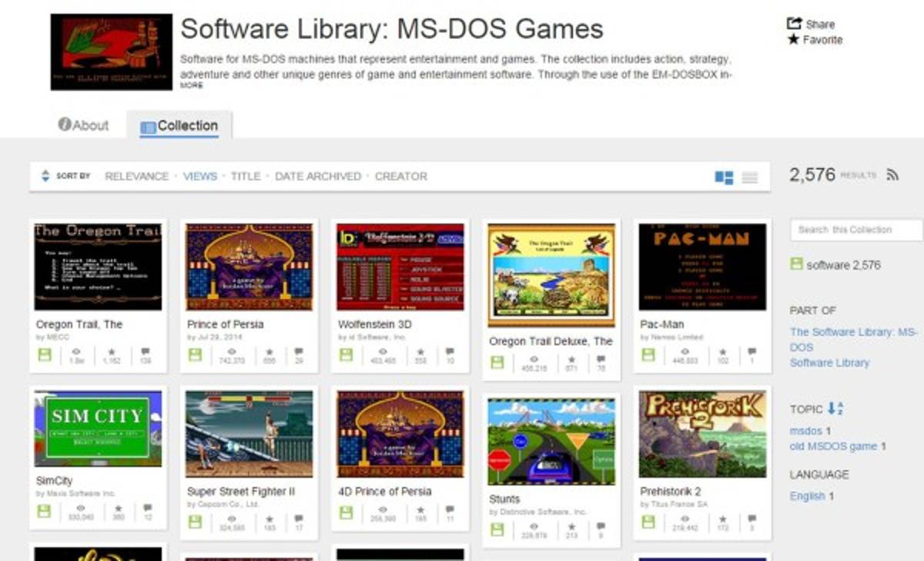The image size is (924, 561).
Task: Favorite this collection with the star
Action: point(793,39)
